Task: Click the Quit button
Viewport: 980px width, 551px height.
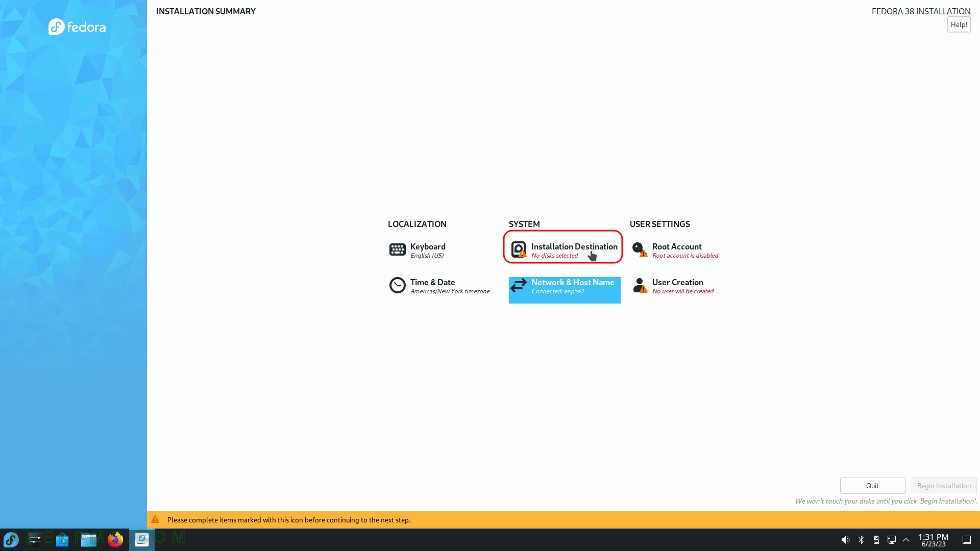Action: pos(872,486)
